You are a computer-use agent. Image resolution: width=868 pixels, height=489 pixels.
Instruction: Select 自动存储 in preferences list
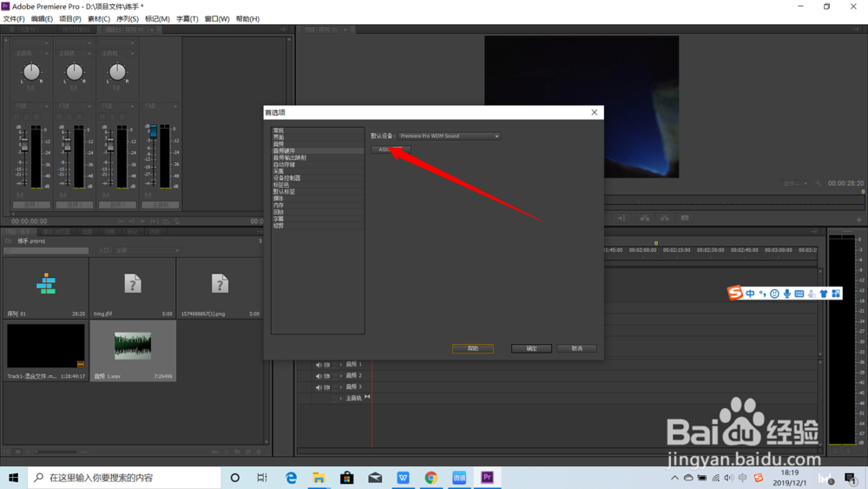[x=317, y=164]
